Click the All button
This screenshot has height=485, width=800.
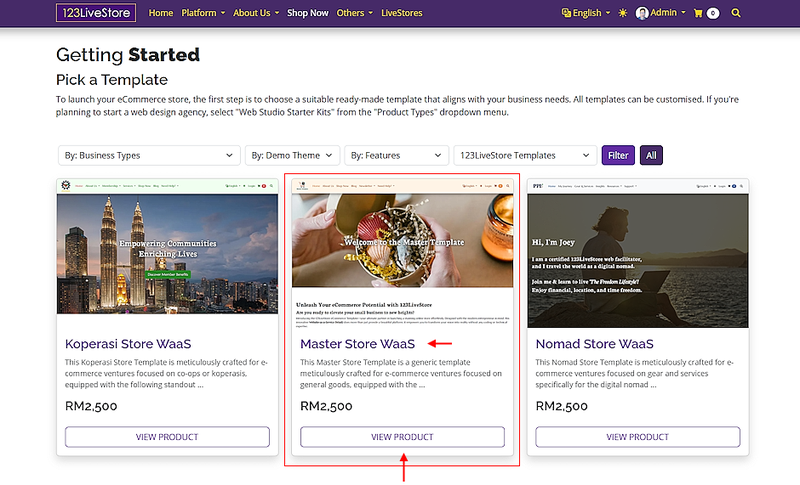click(651, 156)
